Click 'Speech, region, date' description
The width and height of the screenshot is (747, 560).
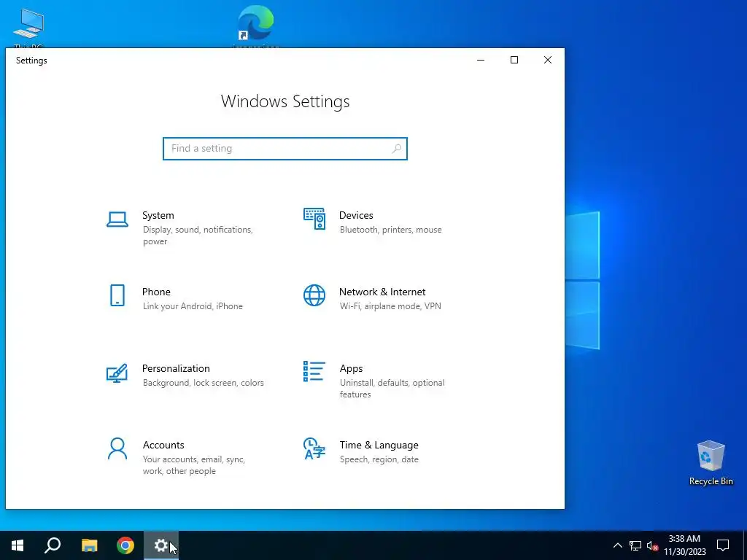coord(379,459)
